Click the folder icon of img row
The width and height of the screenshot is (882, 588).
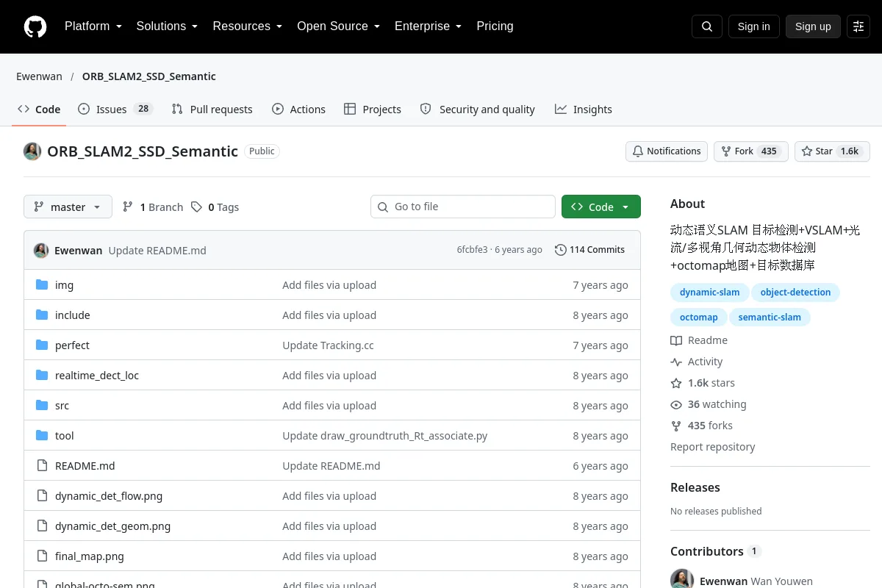coord(42,285)
